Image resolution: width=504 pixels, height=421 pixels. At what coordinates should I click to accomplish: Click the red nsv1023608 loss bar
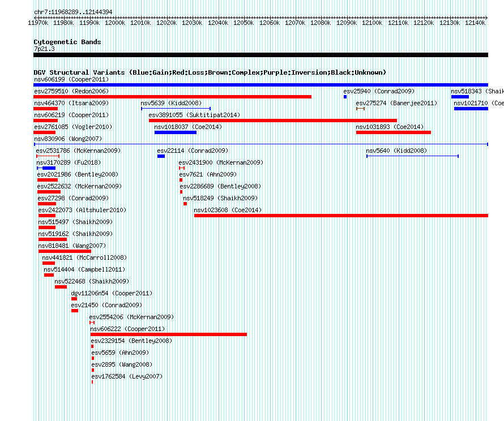(x=341, y=216)
